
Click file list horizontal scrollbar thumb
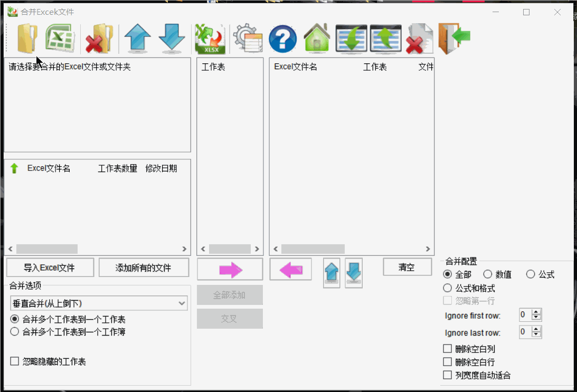(47, 249)
